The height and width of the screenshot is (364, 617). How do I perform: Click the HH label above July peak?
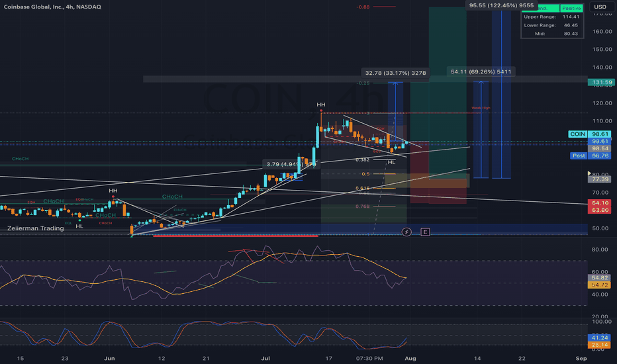[x=321, y=105]
